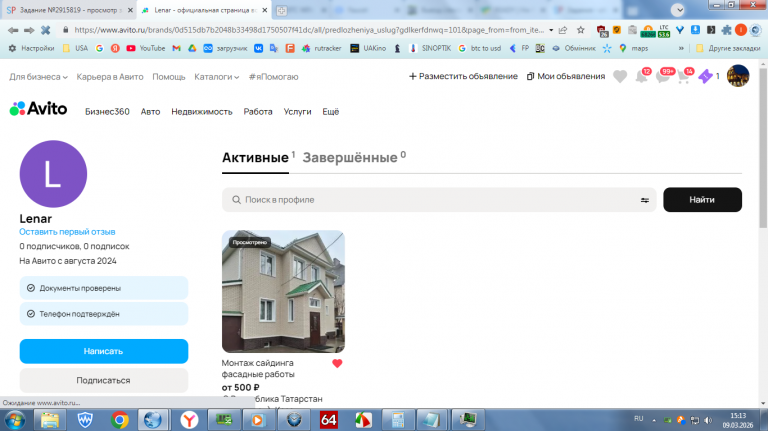Open Недвижимость category
The image size is (768, 431).
202,112
